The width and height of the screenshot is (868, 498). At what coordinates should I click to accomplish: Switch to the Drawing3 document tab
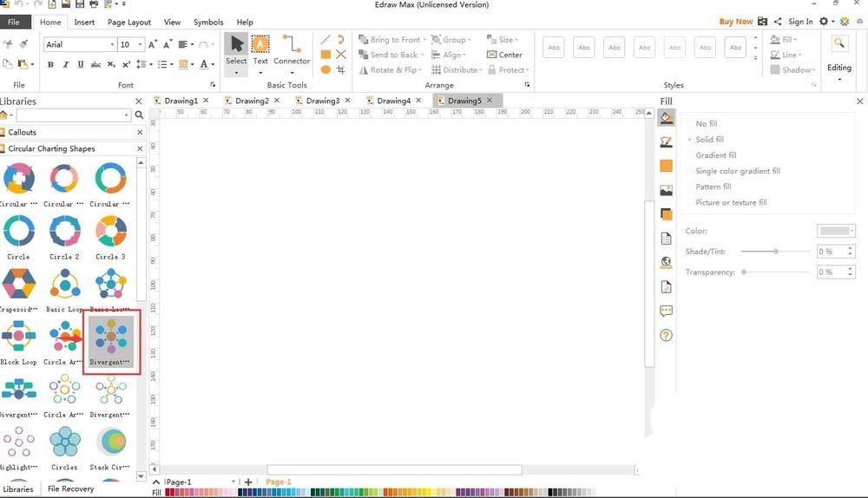tap(322, 101)
